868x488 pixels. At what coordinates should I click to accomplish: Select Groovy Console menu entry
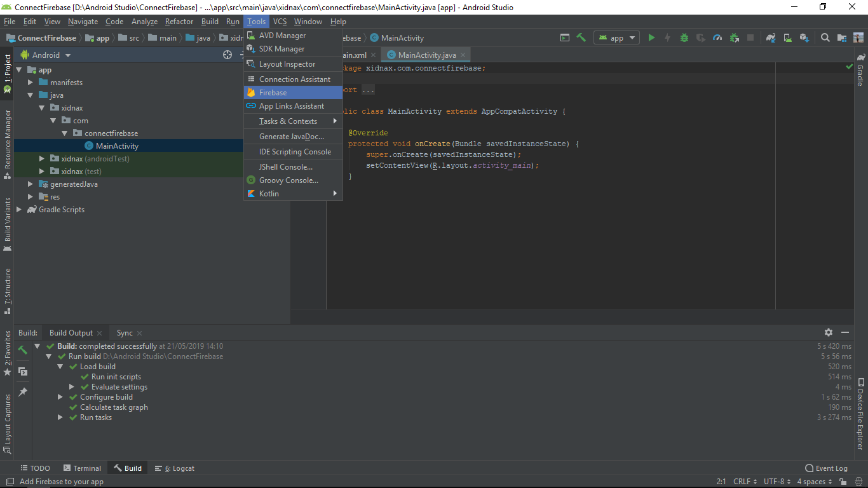coord(293,180)
